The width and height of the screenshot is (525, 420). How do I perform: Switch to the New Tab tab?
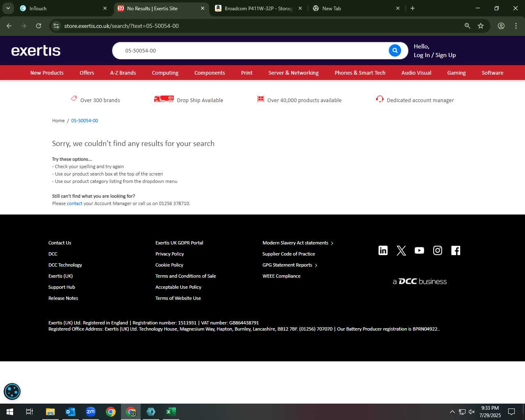click(356, 8)
